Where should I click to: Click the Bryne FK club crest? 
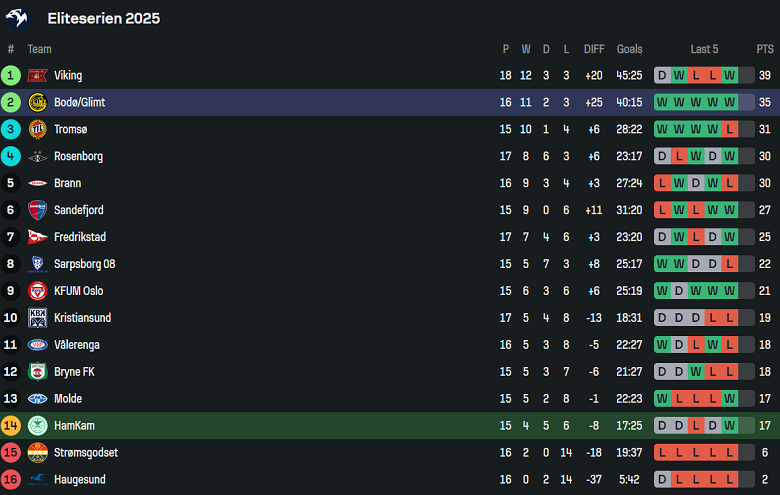pyautogui.click(x=37, y=372)
